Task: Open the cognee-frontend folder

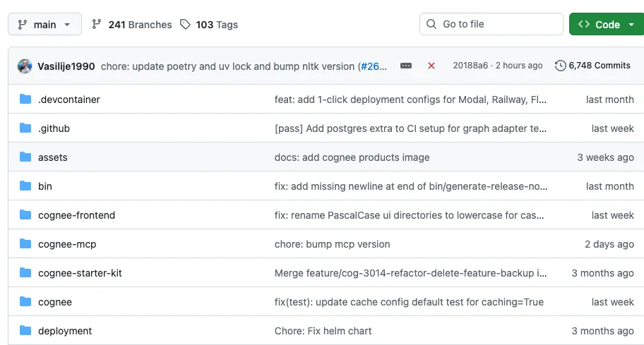Action: [x=76, y=215]
